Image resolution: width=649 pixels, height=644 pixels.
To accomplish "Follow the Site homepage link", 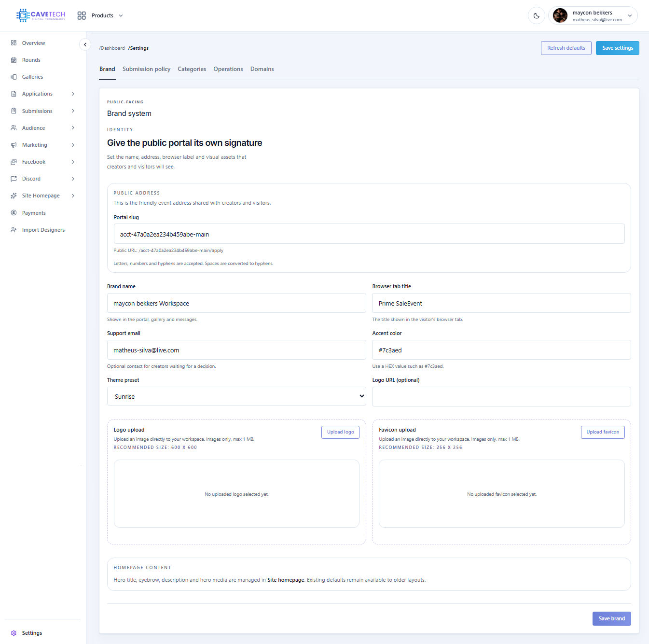I will click(x=286, y=580).
